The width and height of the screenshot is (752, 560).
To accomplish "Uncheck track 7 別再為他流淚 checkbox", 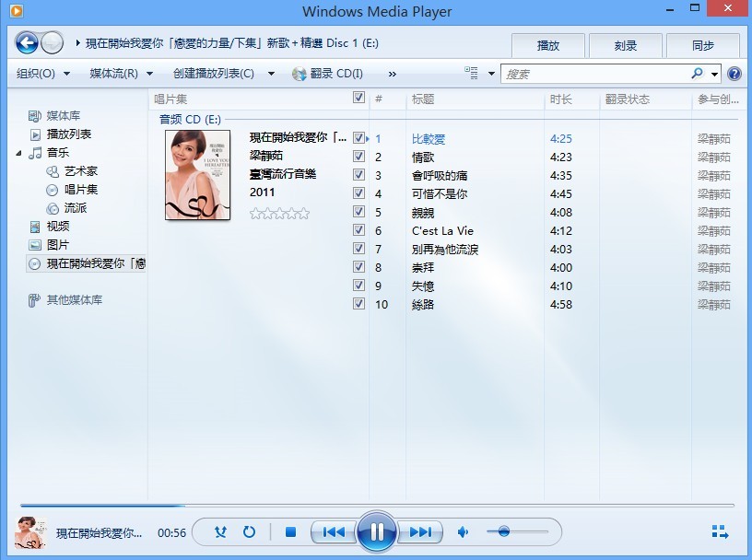I will point(358,249).
